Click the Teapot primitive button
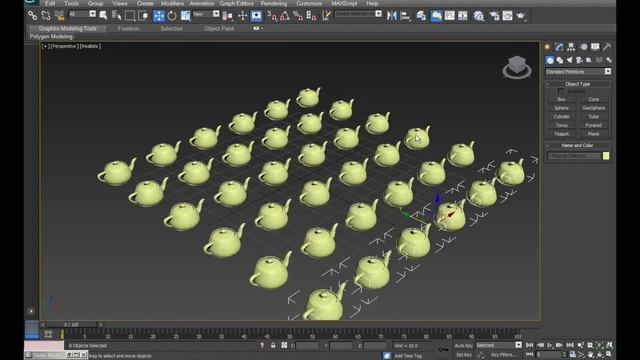640x360 pixels. tap(562, 133)
